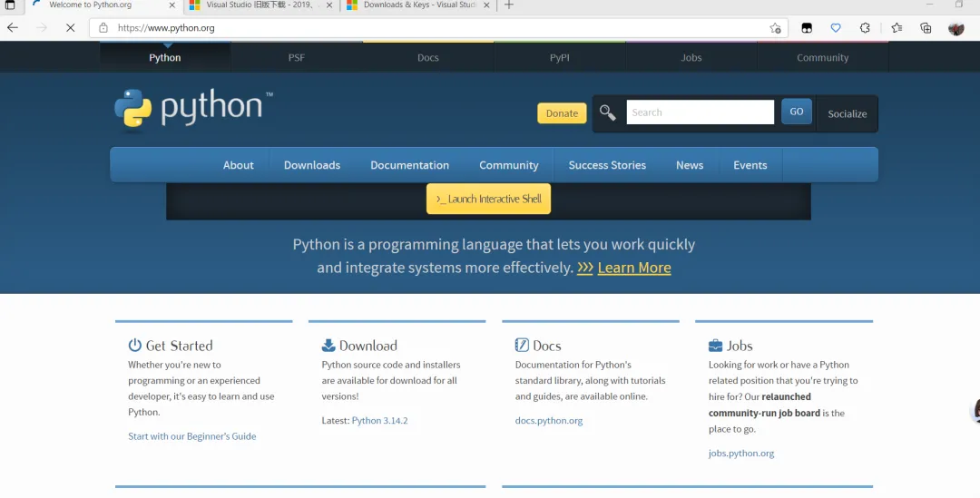
Task: Open the Events menu
Action: pyautogui.click(x=750, y=165)
